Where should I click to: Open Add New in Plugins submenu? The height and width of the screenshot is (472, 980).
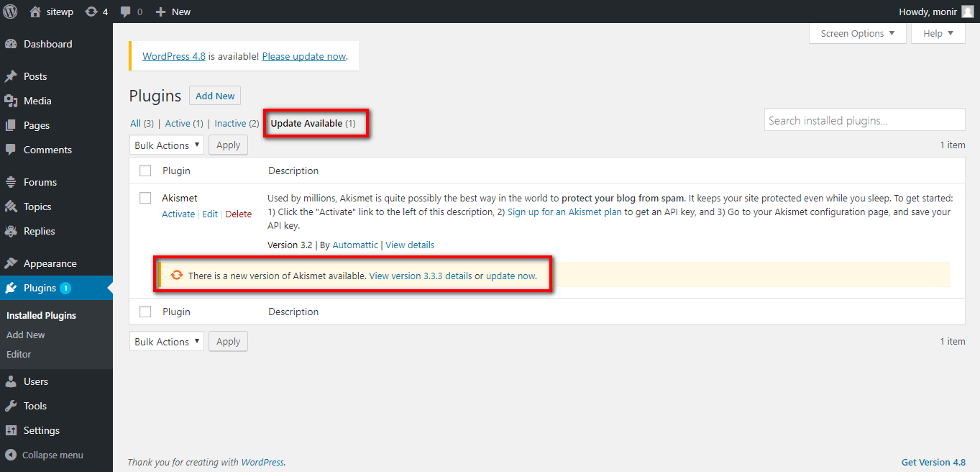pos(26,335)
